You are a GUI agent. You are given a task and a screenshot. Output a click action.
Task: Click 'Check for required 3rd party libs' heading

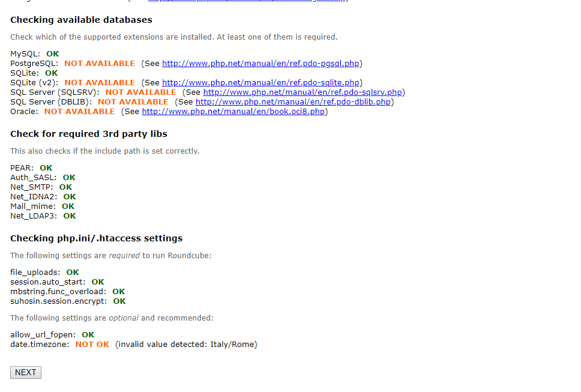pyautogui.click(x=89, y=134)
